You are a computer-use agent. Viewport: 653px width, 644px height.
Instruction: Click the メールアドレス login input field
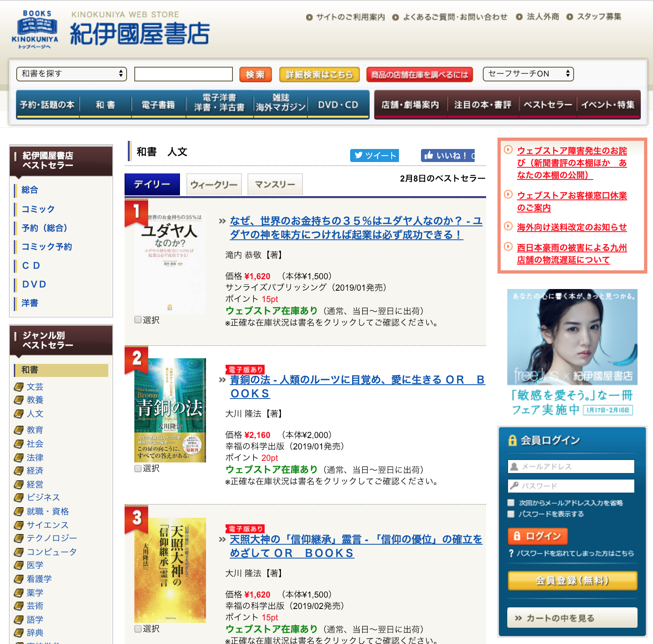pos(571,467)
